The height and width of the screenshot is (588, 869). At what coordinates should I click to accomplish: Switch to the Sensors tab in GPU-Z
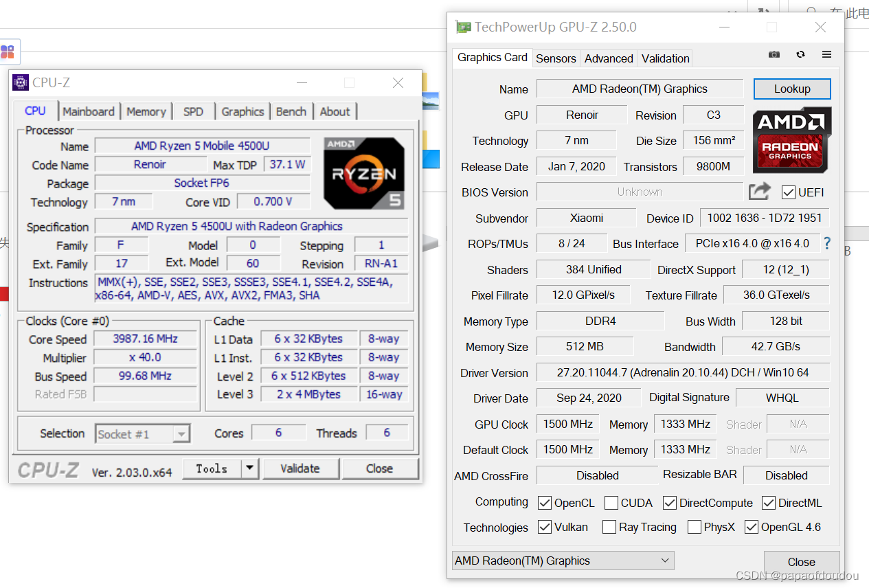tap(556, 58)
